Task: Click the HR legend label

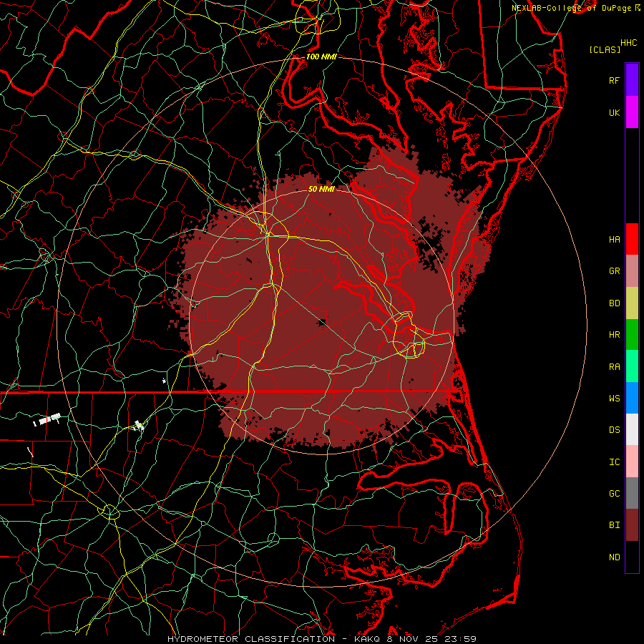Action: click(x=614, y=335)
